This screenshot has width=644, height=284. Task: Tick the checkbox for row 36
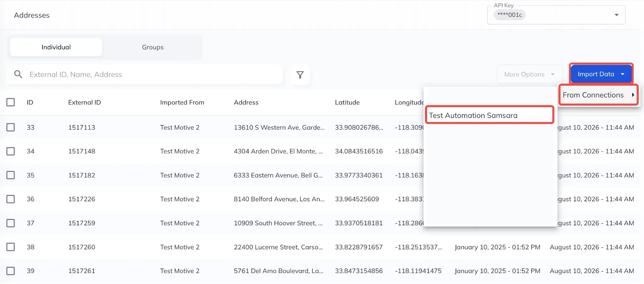pyautogui.click(x=11, y=199)
